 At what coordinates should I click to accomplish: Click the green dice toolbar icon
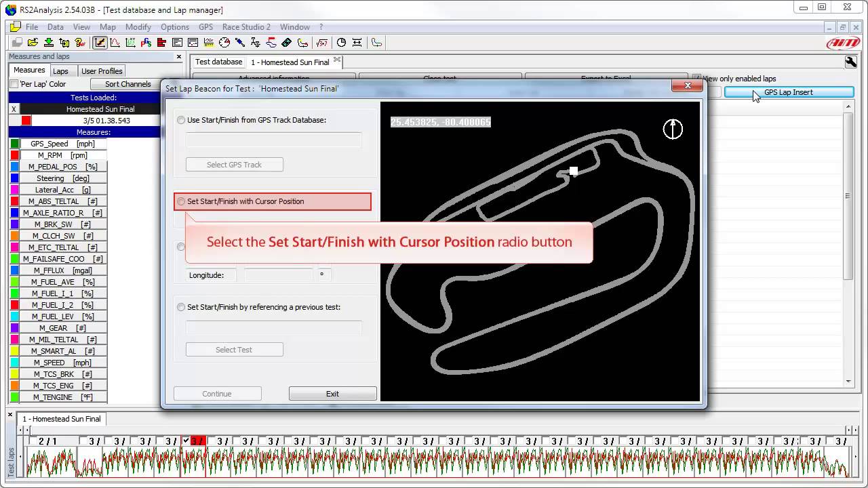point(286,43)
